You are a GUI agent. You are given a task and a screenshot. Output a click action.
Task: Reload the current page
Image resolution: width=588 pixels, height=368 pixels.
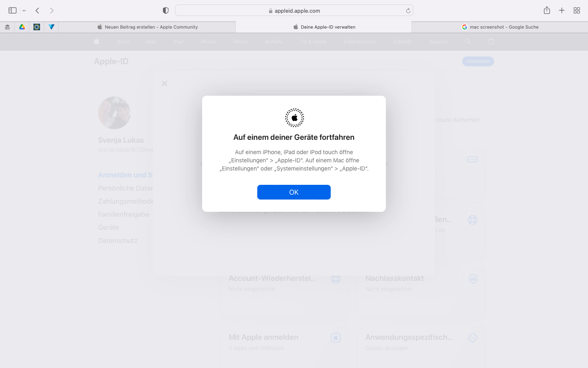tap(408, 11)
